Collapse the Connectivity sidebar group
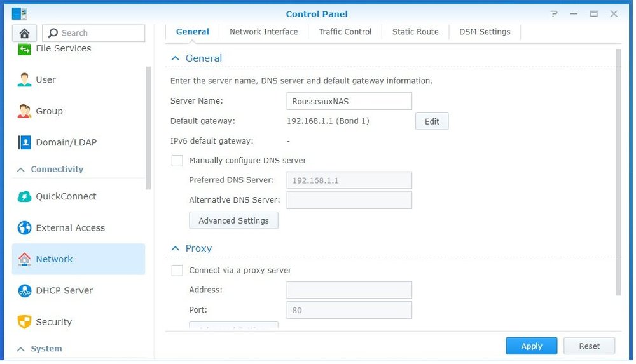Image resolution: width=636 pixels, height=364 pixels. [x=20, y=170]
